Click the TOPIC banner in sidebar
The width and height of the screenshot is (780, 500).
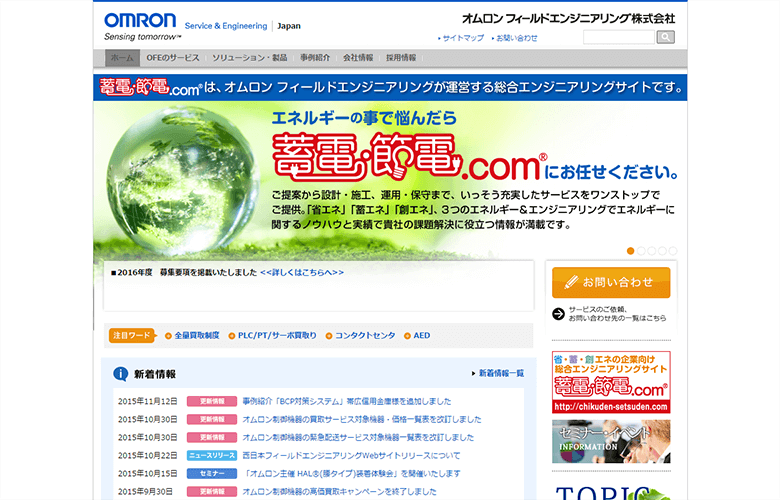click(x=611, y=492)
